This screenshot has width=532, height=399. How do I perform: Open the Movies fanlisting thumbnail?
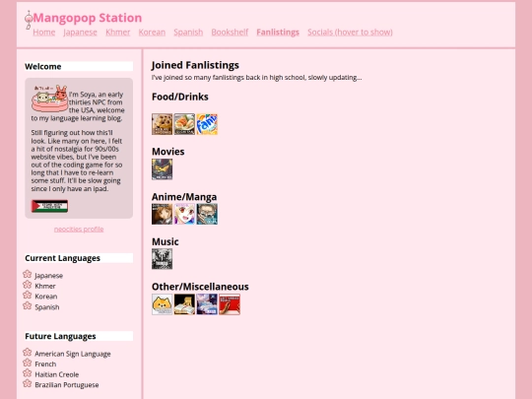tap(163, 169)
